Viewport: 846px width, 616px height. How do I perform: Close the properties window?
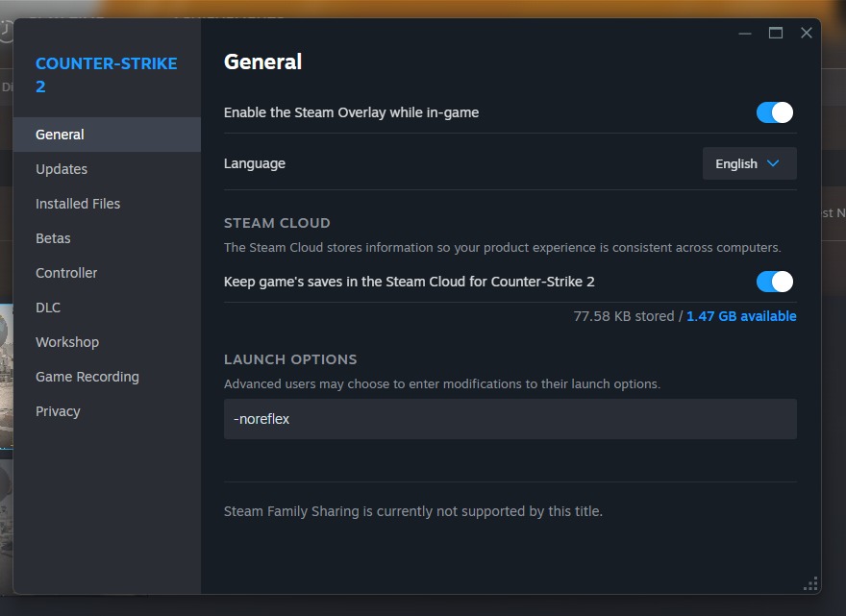(806, 33)
